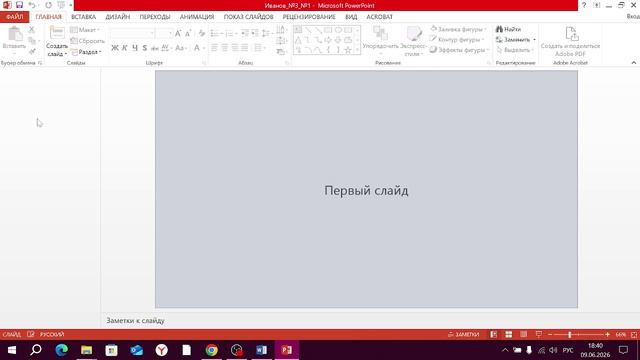Collapse the ribbon with the chevron
The image size is (640, 360).
(633, 62)
